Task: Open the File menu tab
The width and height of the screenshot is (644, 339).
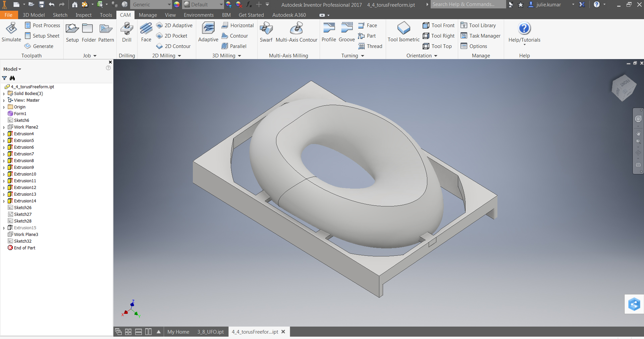Action: [8, 15]
